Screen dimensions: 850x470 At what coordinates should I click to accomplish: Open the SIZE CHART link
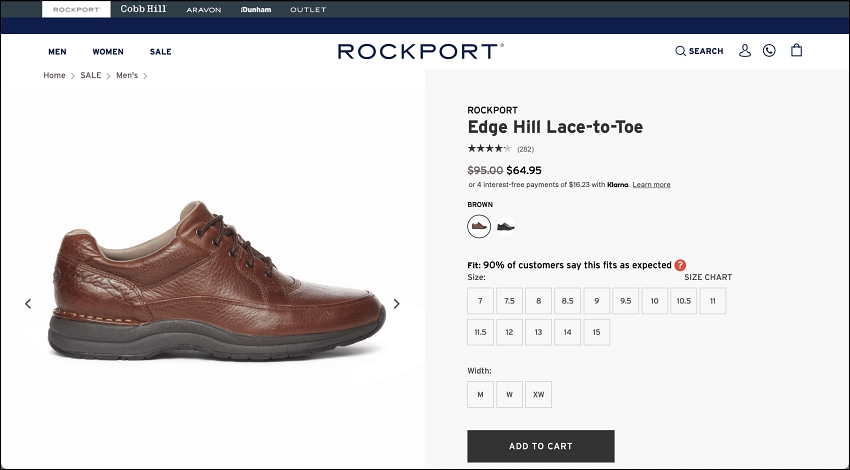(708, 277)
